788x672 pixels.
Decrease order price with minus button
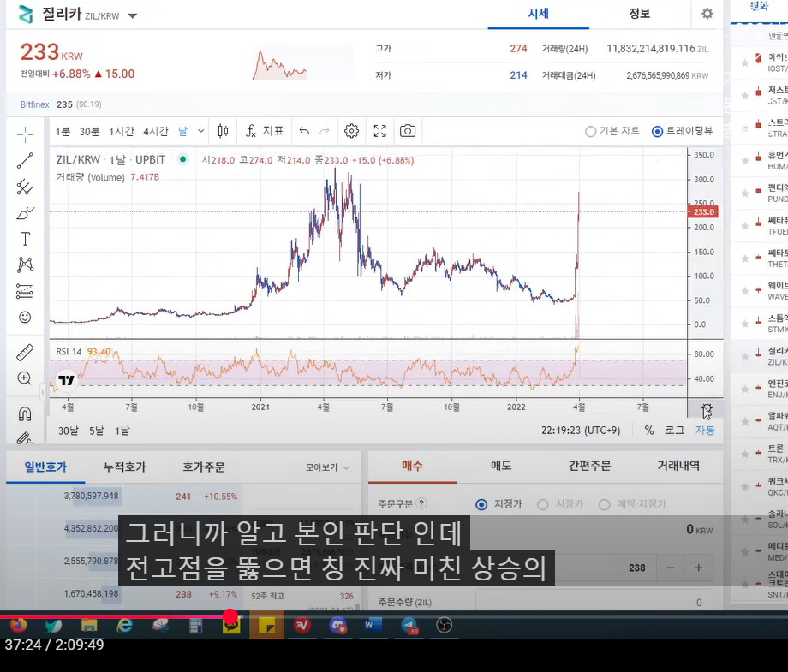coord(670,568)
